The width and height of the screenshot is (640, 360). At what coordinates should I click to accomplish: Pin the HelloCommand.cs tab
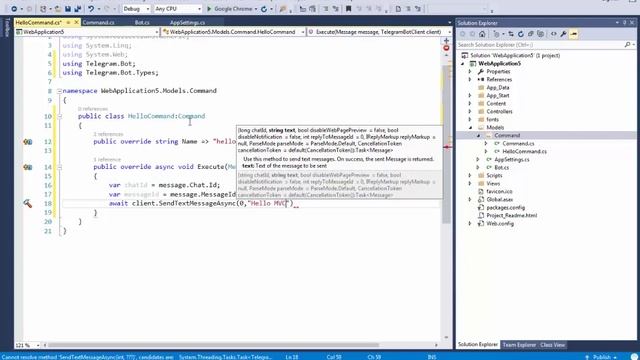[68, 22]
